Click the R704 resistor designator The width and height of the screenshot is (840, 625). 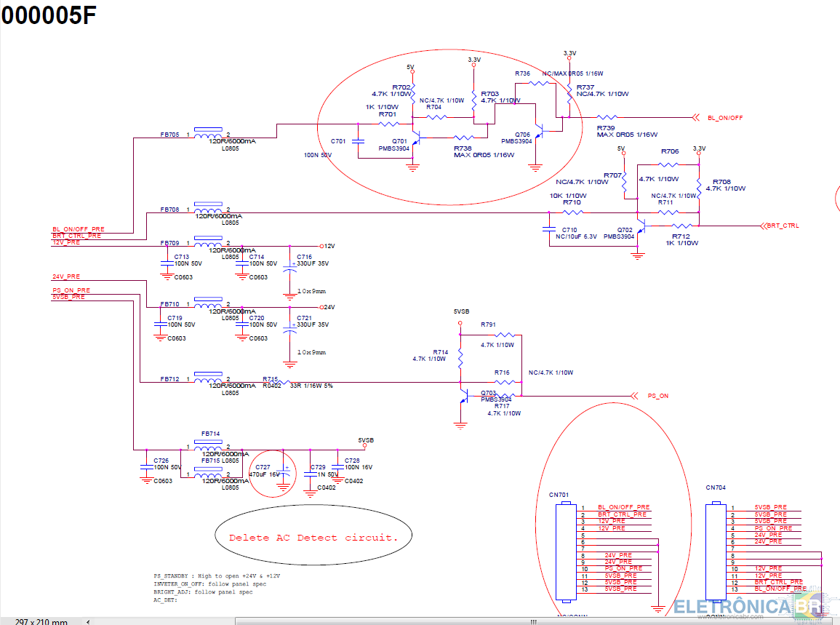coord(434,107)
